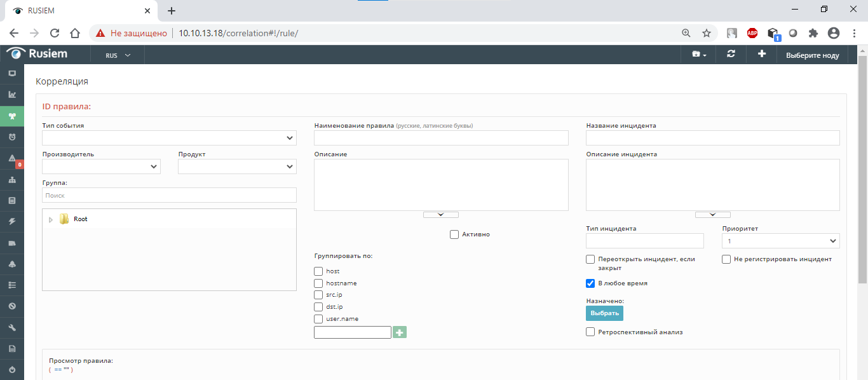
Task: Open the RUS language menu
Action: coord(118,55)
